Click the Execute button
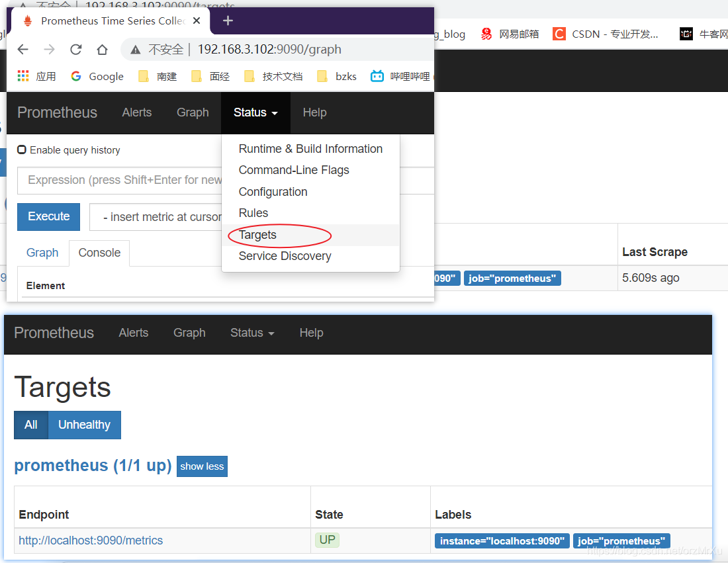The image size is (728, 563). pyautogui.click(x=48, y=217)
